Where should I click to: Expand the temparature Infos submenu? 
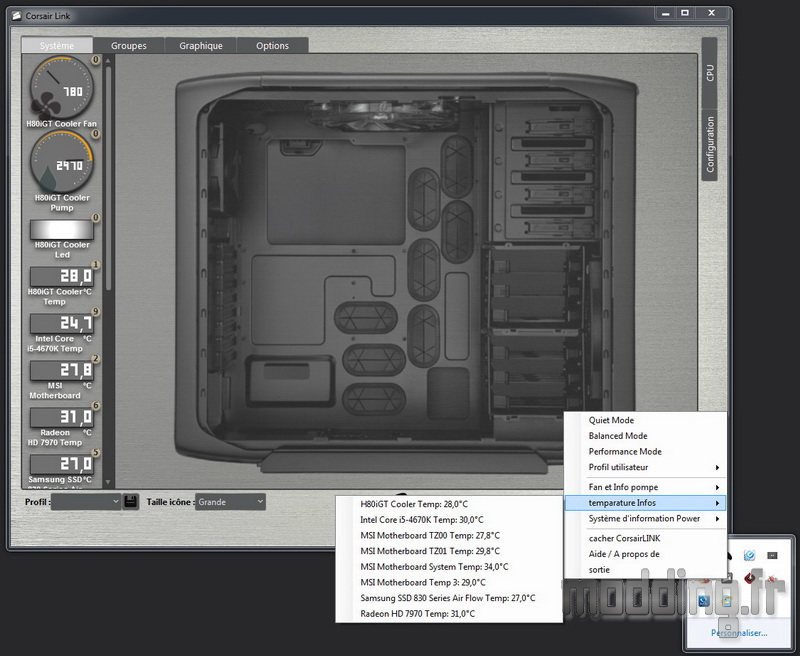645,503
